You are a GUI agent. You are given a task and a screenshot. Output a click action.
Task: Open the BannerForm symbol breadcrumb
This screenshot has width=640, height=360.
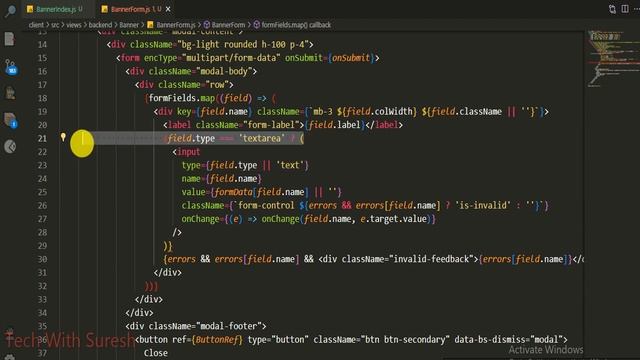228,25
